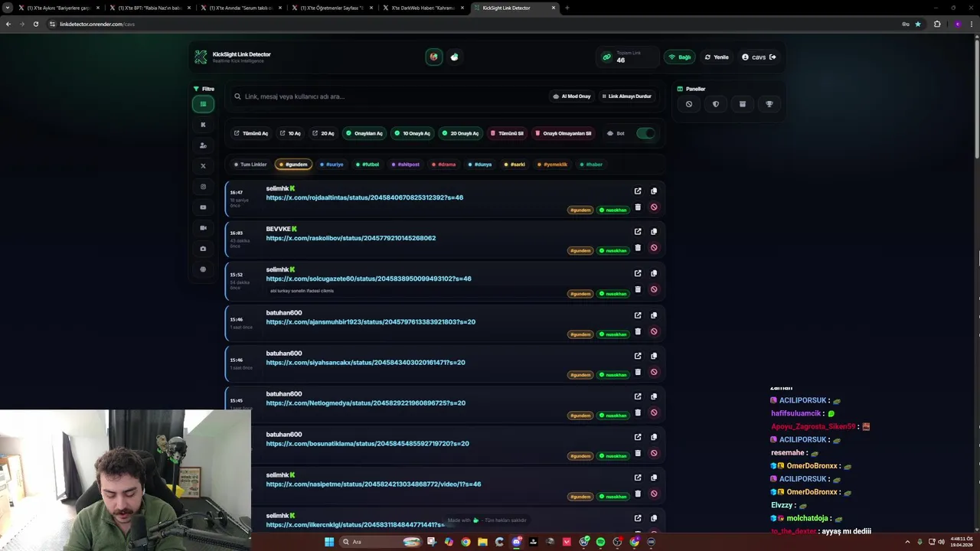
Task: Toggle Link Almayı Durdur pause button
Action: point(626,96)
